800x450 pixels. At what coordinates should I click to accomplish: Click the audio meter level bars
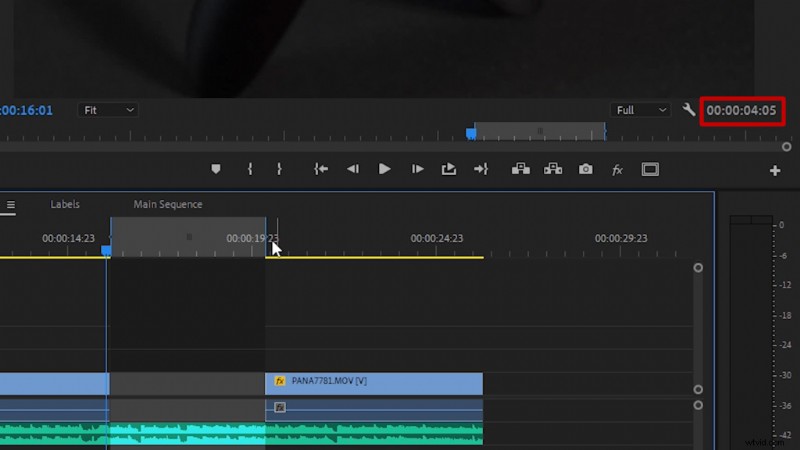751,332
